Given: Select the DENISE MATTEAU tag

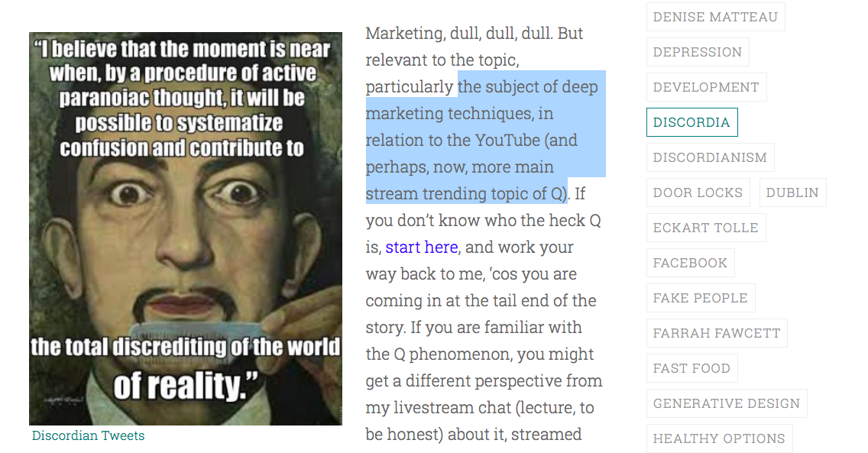Looking at the screenshot, I should (715, 17).
